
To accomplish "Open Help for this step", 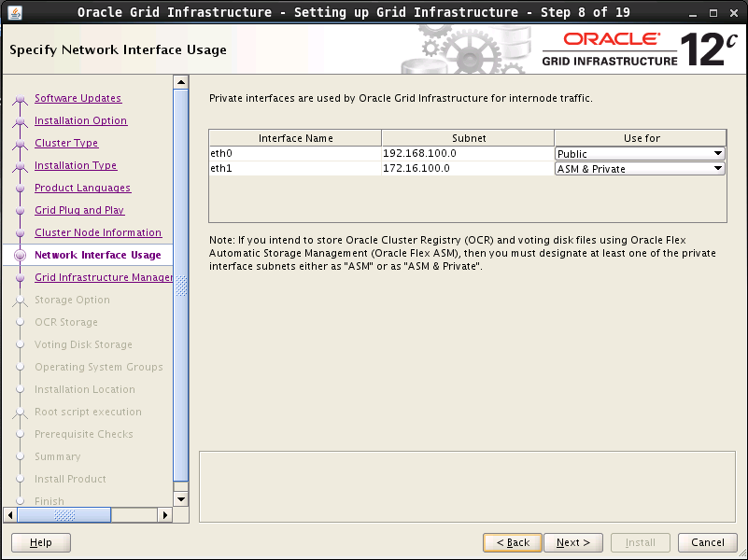I will 41,542.
